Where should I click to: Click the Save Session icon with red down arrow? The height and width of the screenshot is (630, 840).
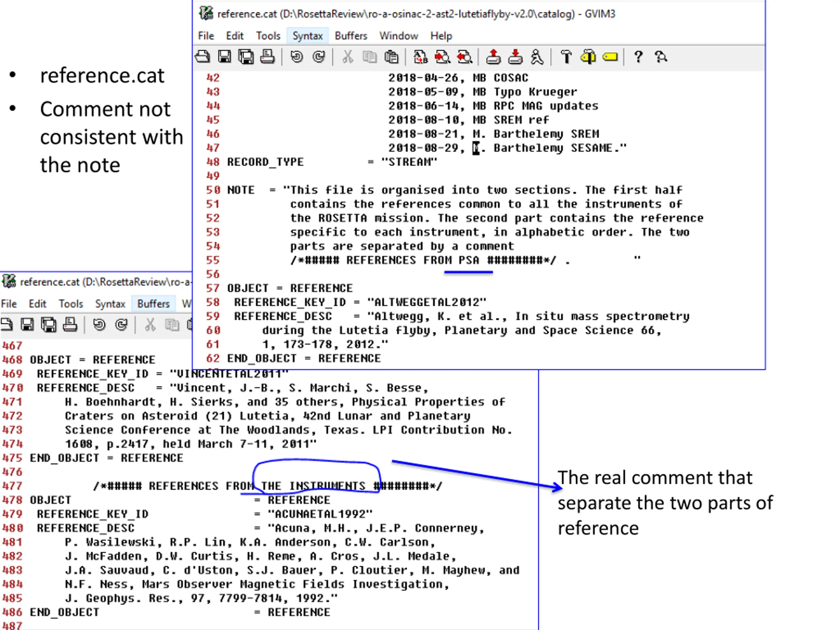coord(515,57)
